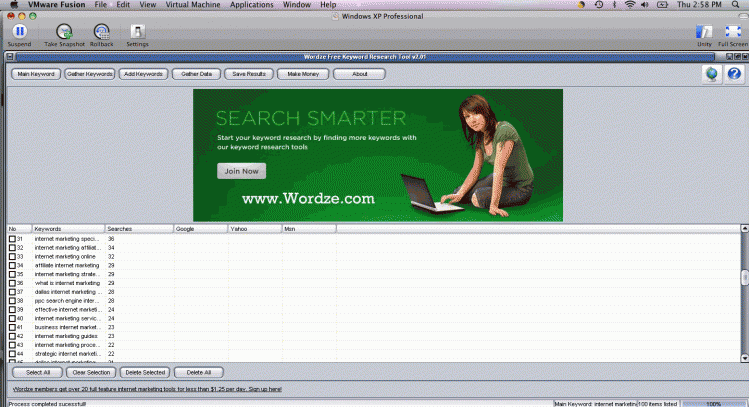Open the File menu

click(x=101, y=4)
